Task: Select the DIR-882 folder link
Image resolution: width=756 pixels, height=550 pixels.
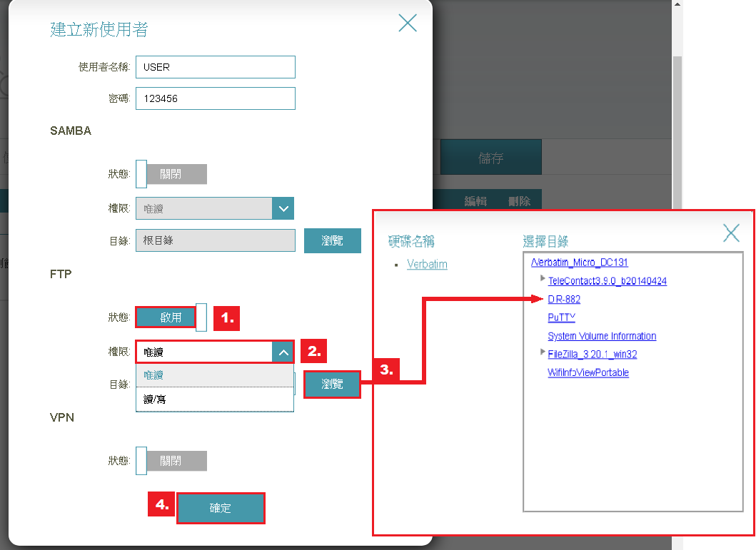Action: coord(564,300)
